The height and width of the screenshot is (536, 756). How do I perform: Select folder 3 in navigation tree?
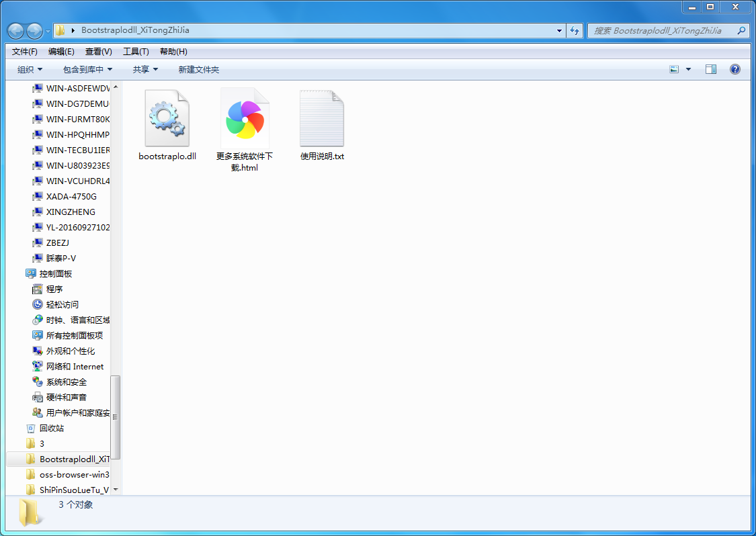35,443
